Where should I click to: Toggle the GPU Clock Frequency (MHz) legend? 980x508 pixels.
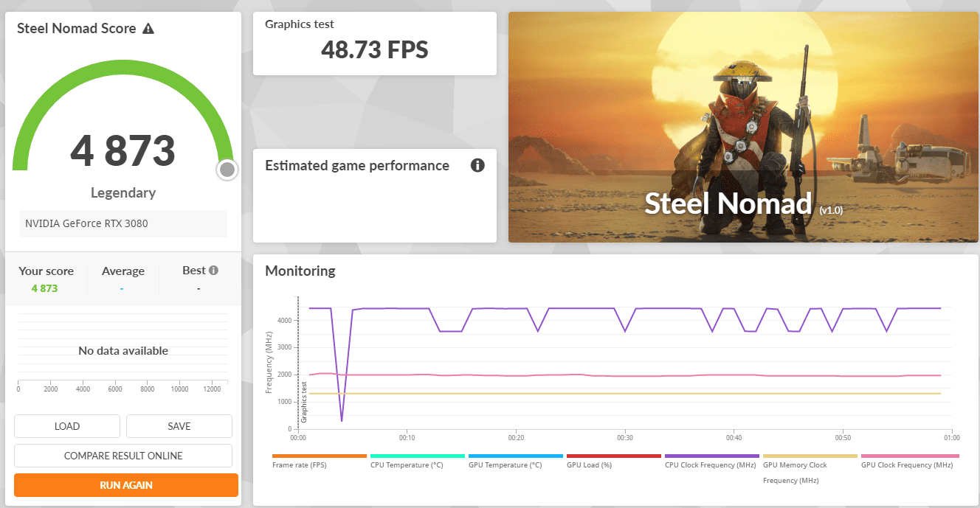coord(909,461)
